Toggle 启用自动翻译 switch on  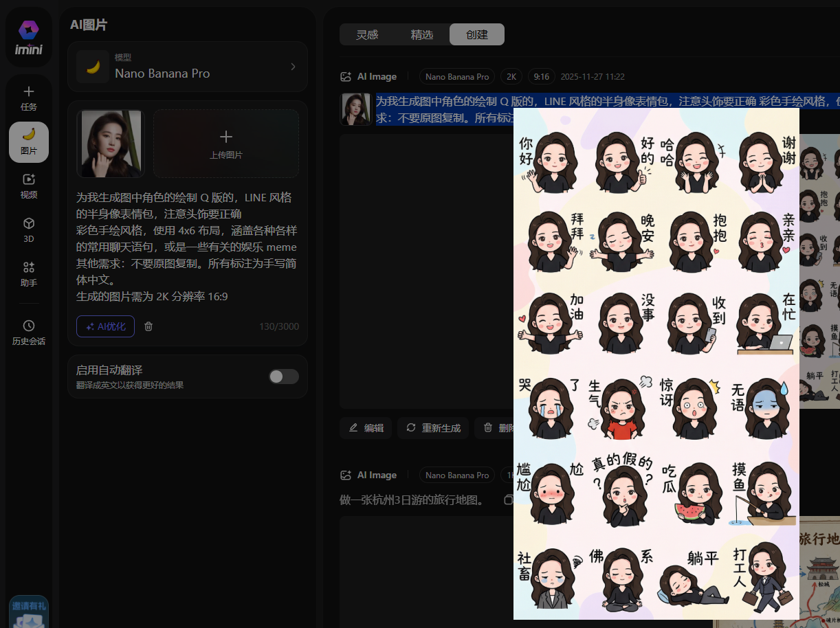pos(283,377)
